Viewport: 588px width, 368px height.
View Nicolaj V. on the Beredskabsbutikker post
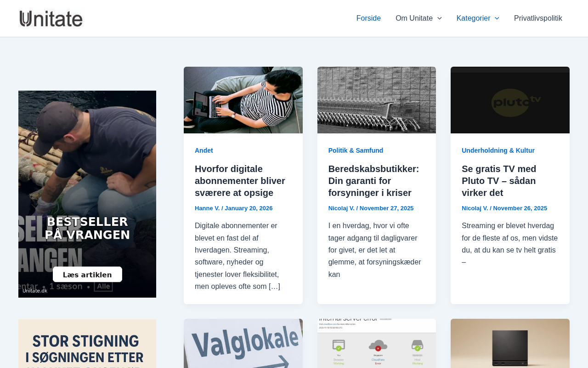tap(341, 208)
